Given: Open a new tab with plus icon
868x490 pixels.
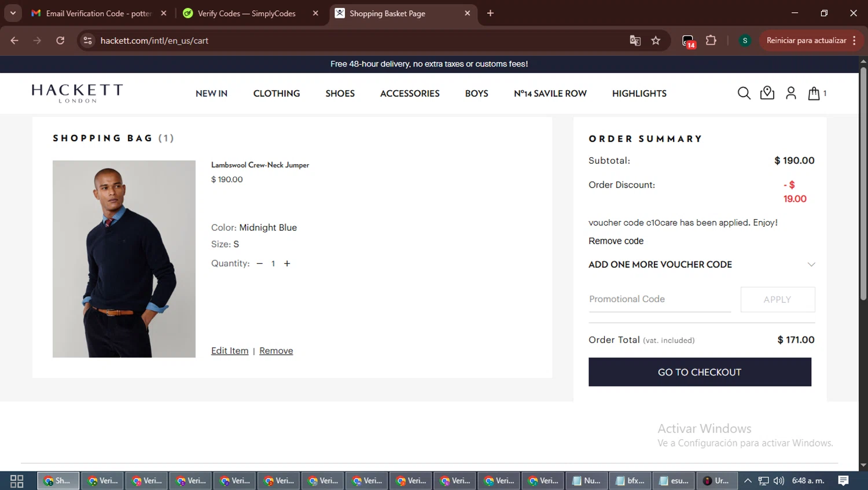Looking at the screenshot, I should coord(490,13).
